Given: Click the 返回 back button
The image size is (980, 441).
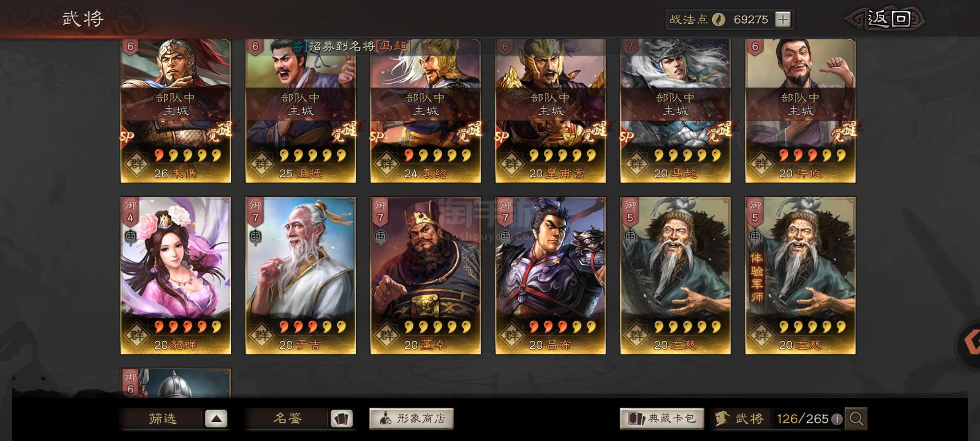Looking at the screenshot, I should [x=888, y=19].
